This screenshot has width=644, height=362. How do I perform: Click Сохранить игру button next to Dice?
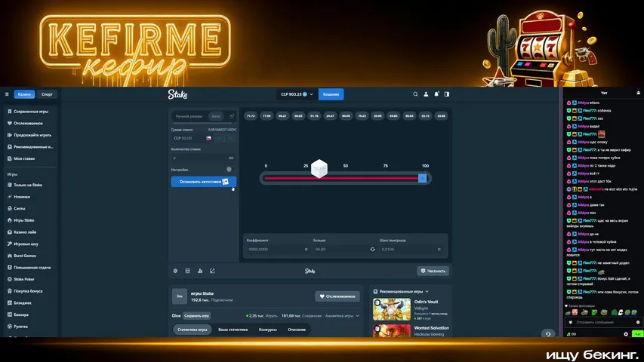coord(197,316)
